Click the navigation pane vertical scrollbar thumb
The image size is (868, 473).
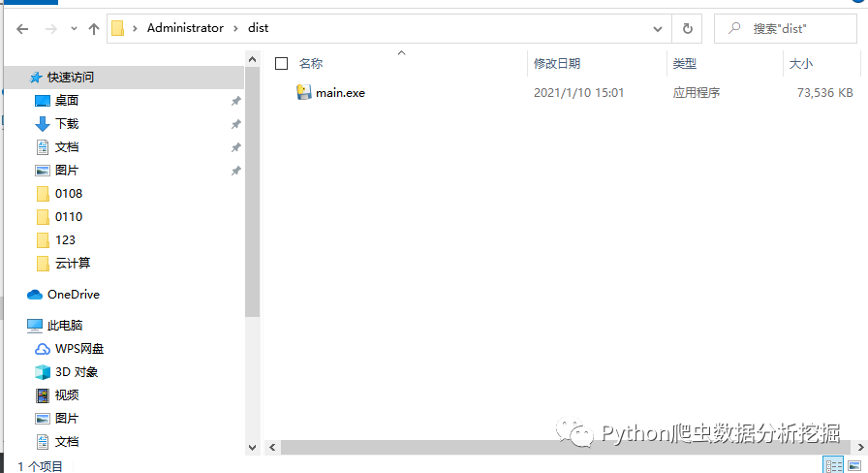(x=253, y=192)
